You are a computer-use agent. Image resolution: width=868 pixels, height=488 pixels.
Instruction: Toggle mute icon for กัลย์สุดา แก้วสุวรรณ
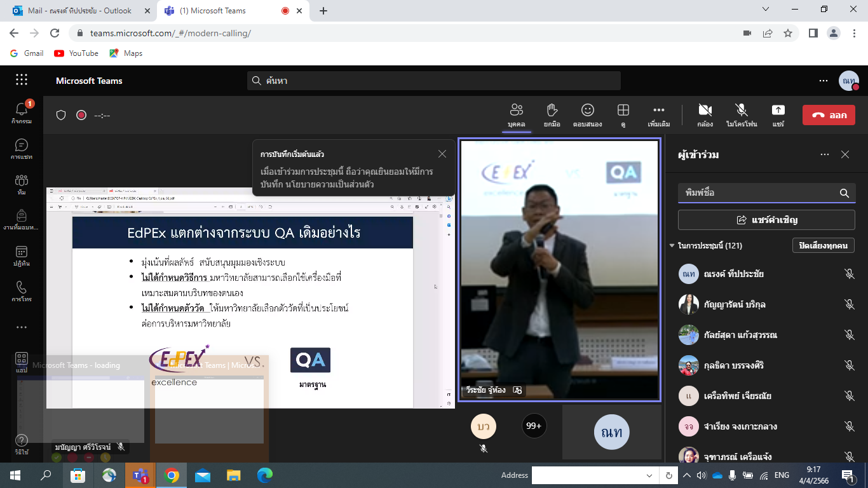[x=850, y=335]
